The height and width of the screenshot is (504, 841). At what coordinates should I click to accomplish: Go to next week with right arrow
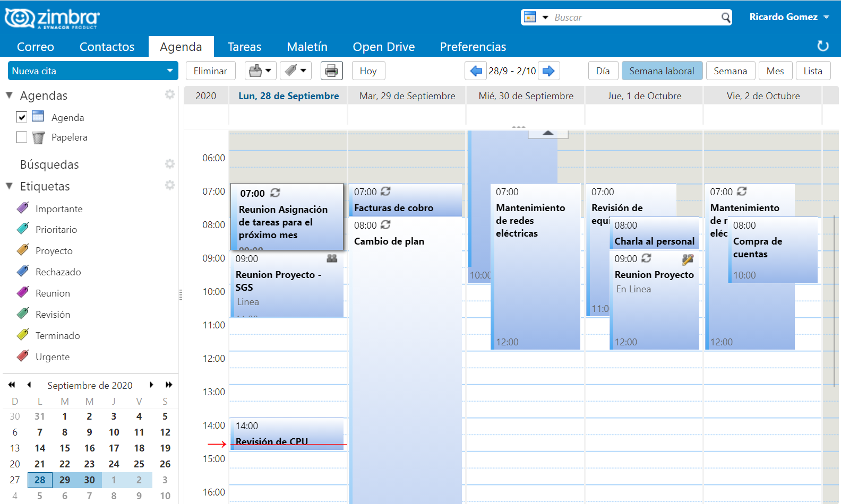pyautogui.click(x=548, y=71)
